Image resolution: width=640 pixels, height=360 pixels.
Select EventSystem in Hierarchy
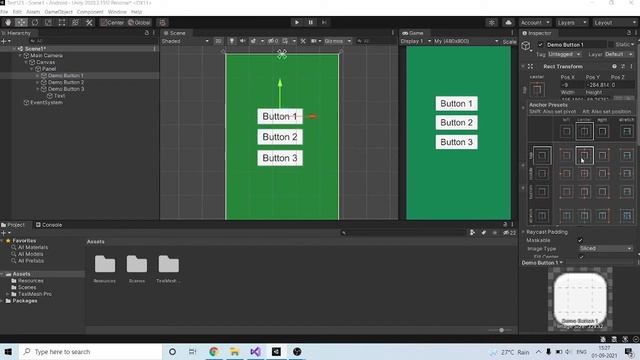coord(46,102)
